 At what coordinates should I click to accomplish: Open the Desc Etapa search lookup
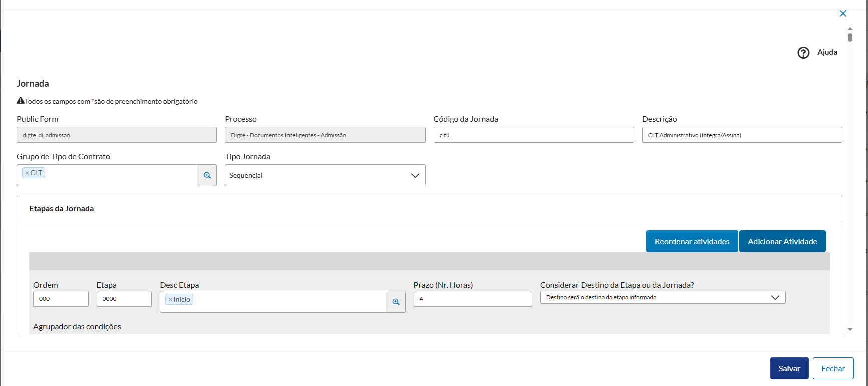point(396,302)
